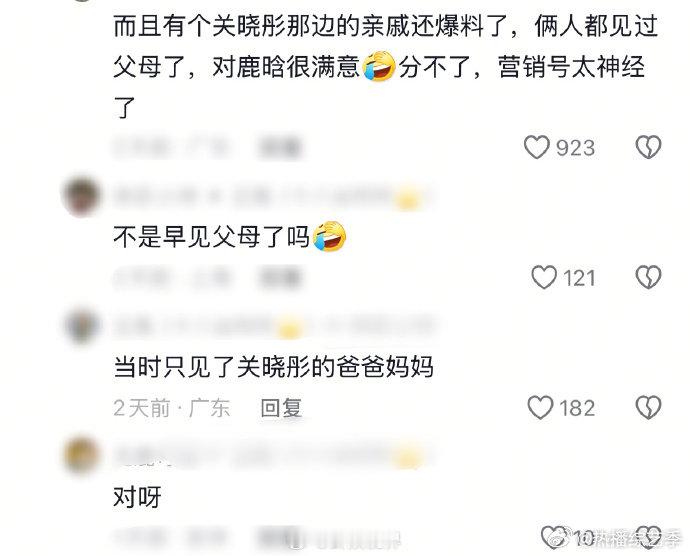Image resolution: width=690 pixels, height=556 pixels.
Task: Like the comment with 923 likes
Action: [536, 147]
